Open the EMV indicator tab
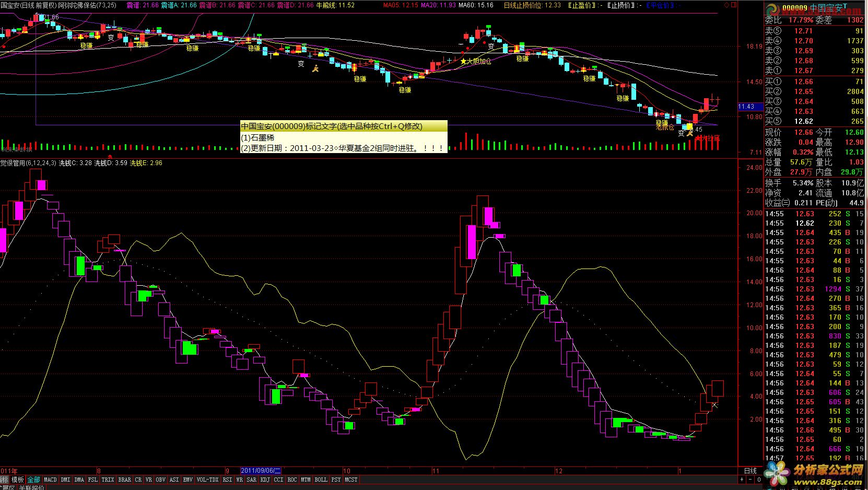Screen dimensions: 868x490 tap(188, 480)
